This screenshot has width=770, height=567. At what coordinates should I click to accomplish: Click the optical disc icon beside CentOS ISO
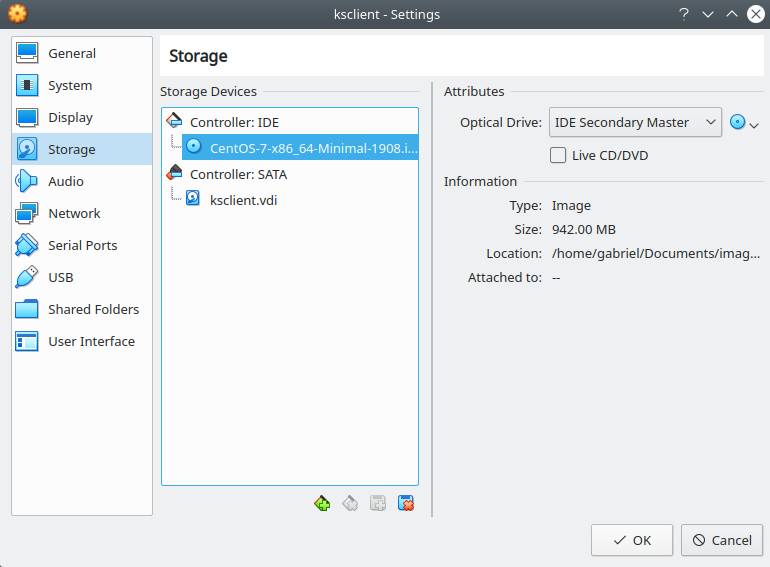[193, 146]
